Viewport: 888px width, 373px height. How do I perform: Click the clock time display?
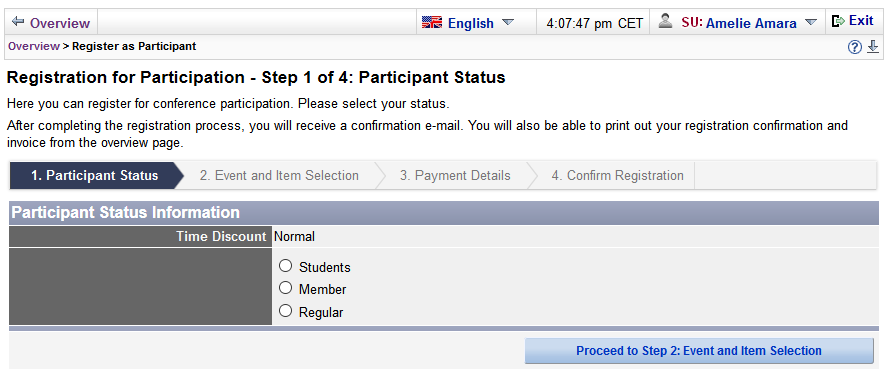(x=595, y=23)
